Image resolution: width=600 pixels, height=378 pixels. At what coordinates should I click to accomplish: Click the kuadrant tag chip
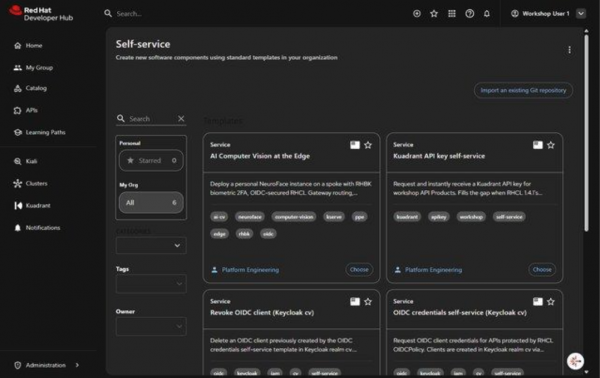tap(407, 217)
